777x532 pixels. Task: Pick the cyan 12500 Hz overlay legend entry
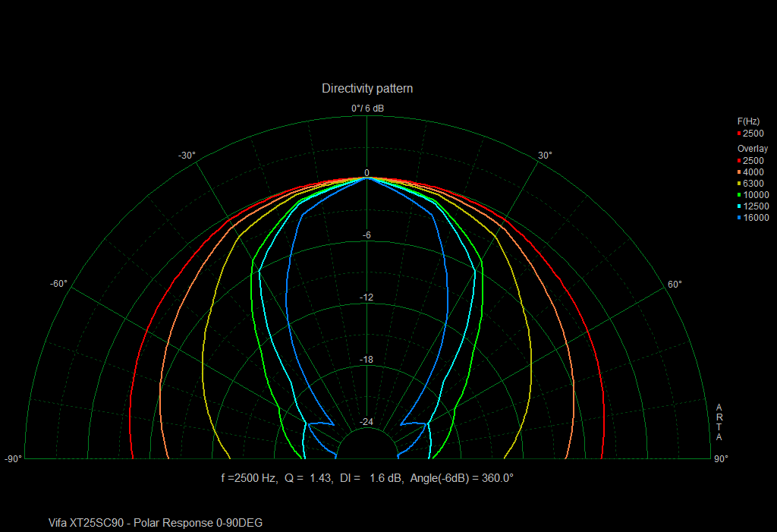(755, 206)
